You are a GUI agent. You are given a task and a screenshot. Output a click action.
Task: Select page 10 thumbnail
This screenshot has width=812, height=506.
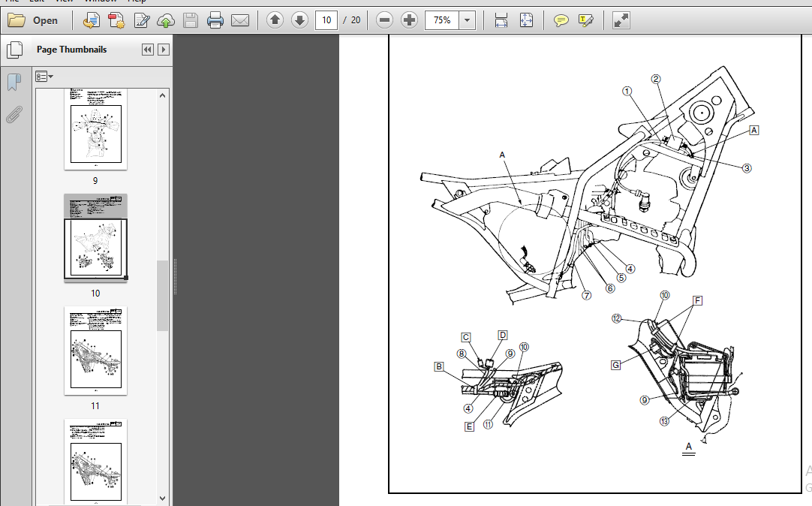click(x=95, y=238)
